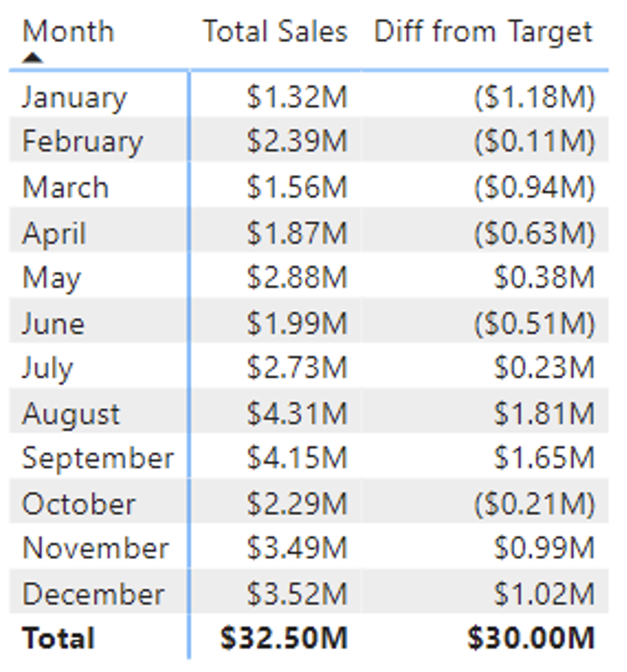Screen dimensions: 627x672
Task: Select the December row label
Action: [x=93, y=595]
